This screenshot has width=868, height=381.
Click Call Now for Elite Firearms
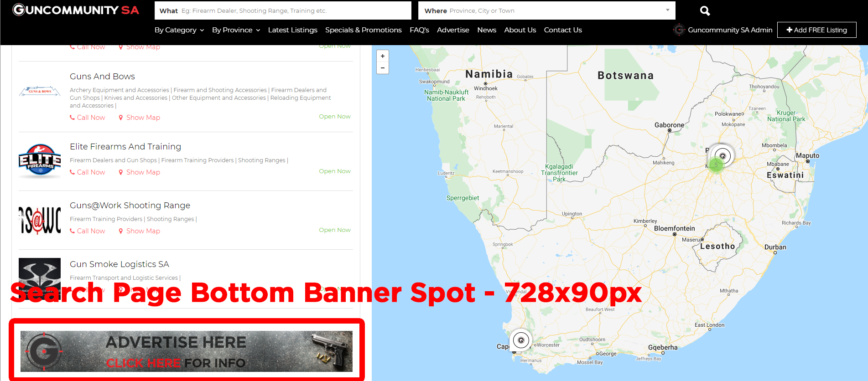point(88,172)
